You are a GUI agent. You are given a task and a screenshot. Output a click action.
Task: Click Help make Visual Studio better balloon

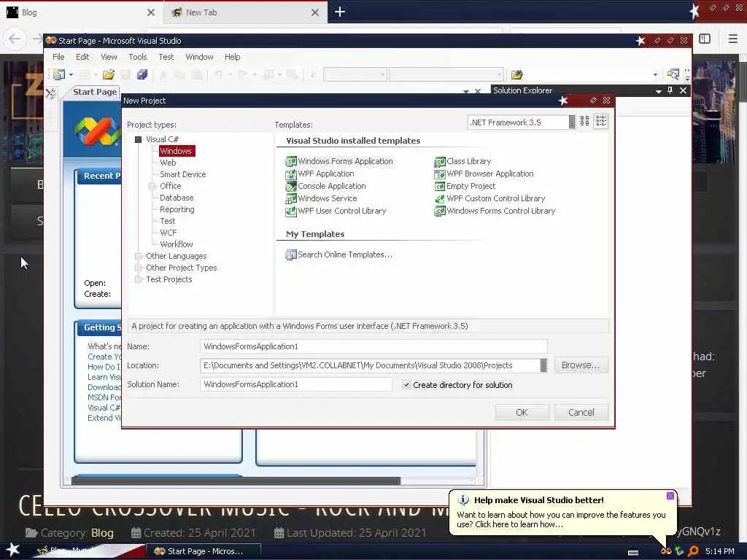point(562,513)
